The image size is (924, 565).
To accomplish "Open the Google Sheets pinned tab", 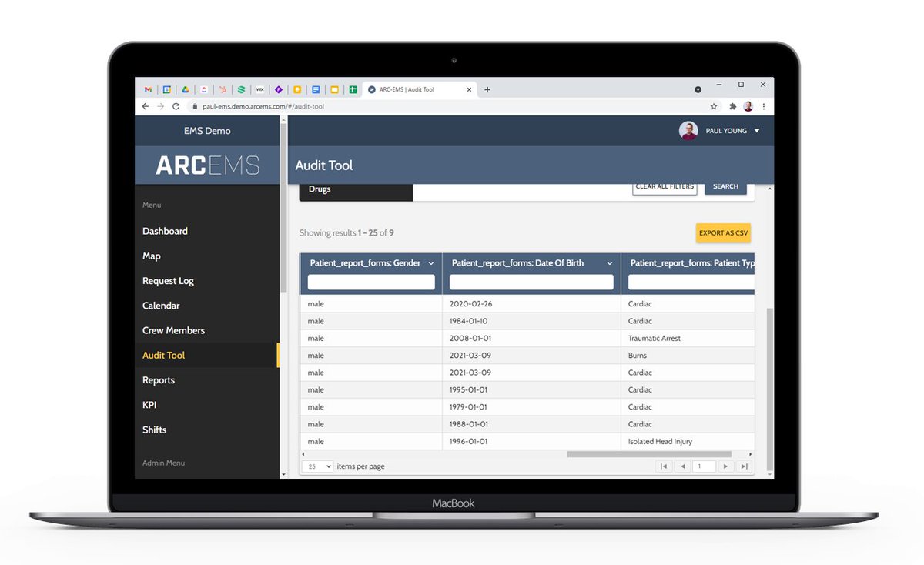I will pos(353,89).
